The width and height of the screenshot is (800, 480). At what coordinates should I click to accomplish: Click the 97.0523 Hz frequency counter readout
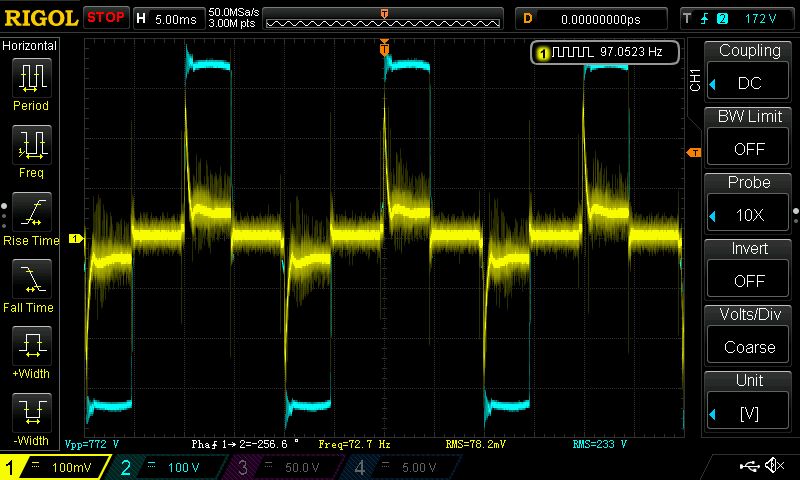[631, 52]
